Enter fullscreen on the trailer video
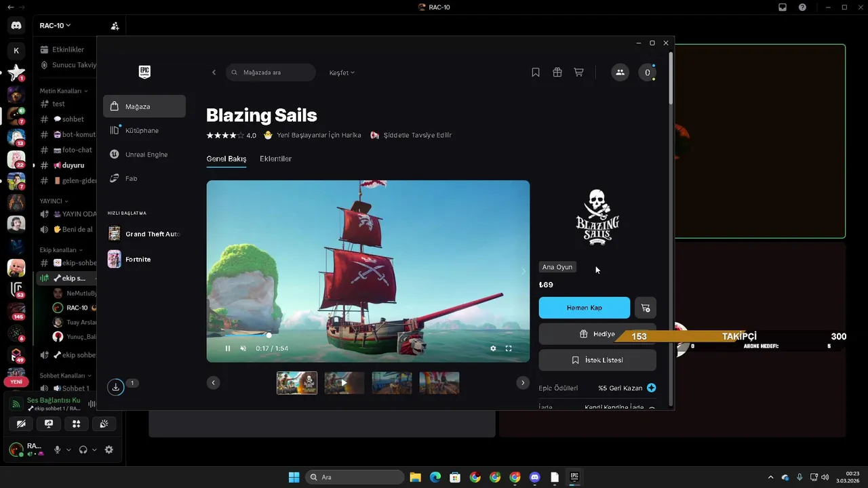Image resolution: width=868 pixels, height=488 pixels. tap(509, 348)
